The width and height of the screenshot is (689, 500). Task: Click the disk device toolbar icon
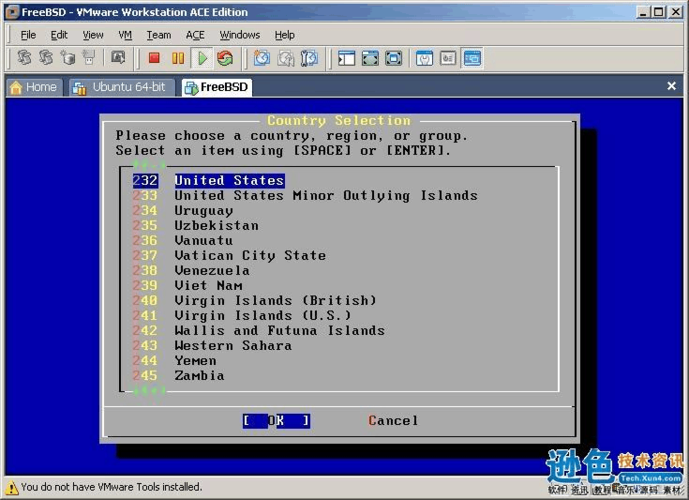[x=68, y=58]
